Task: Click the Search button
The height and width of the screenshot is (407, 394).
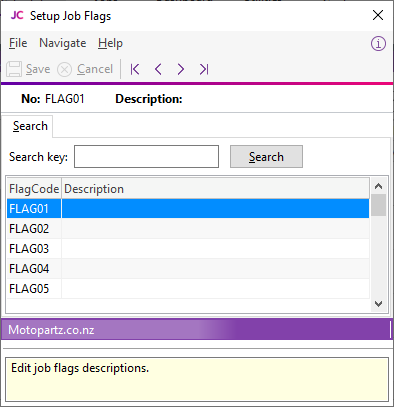Action: 266,156
